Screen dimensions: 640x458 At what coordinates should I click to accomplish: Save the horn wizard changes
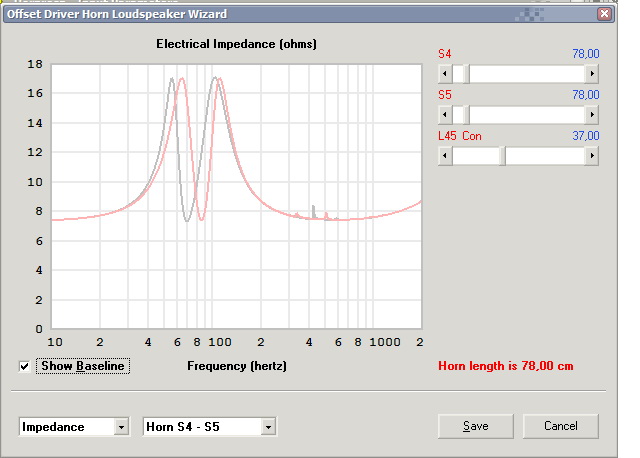tap(476, 426)
